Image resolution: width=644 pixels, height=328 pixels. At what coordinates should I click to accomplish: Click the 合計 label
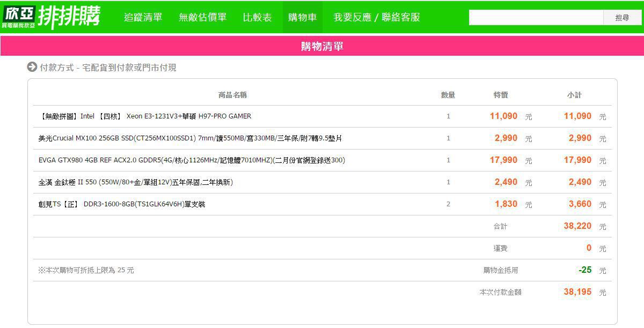coord(500,227)
